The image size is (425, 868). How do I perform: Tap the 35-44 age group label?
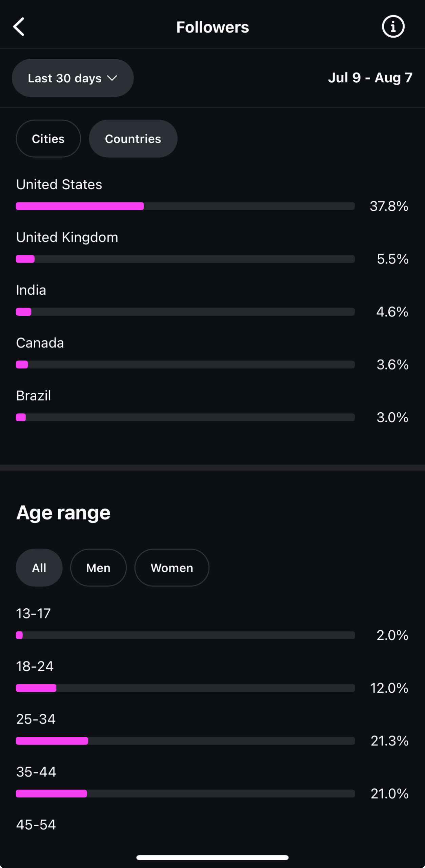click(36, 772)
